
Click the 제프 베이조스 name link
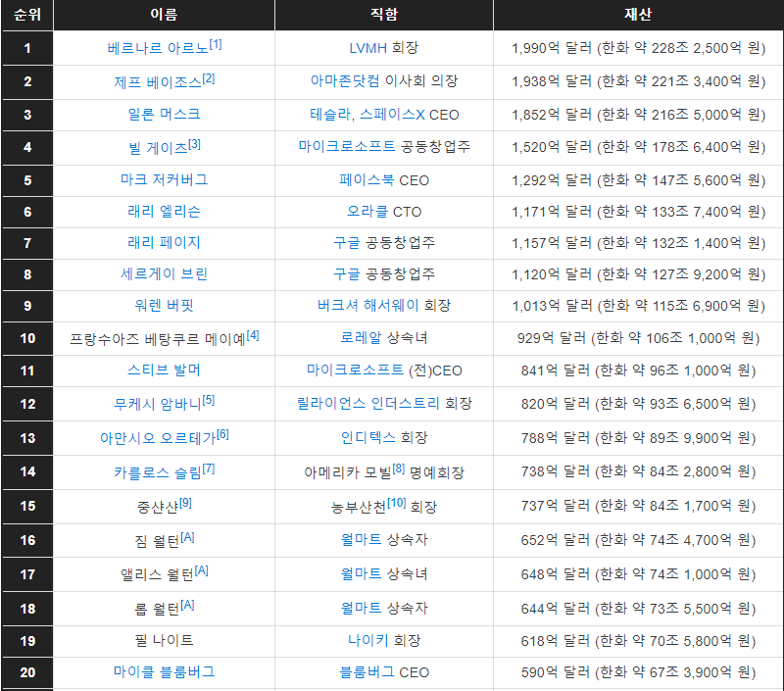click(158, 82)
